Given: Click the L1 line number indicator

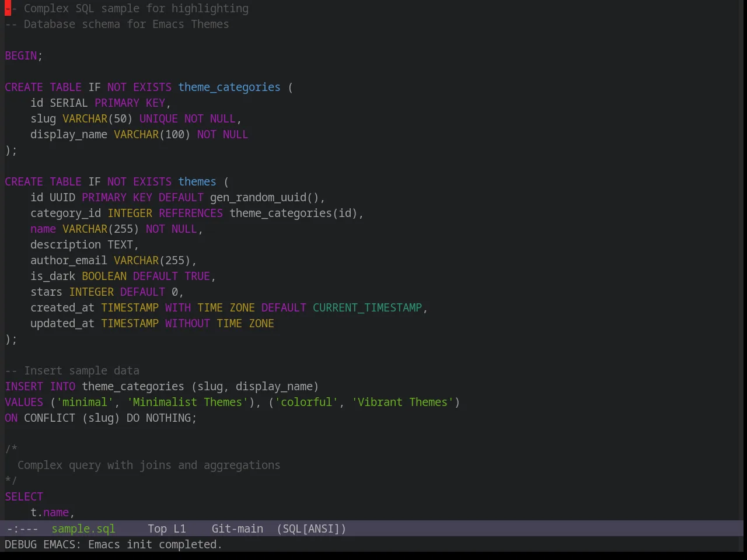Looking at the screenshot, I should pos(180,528).
